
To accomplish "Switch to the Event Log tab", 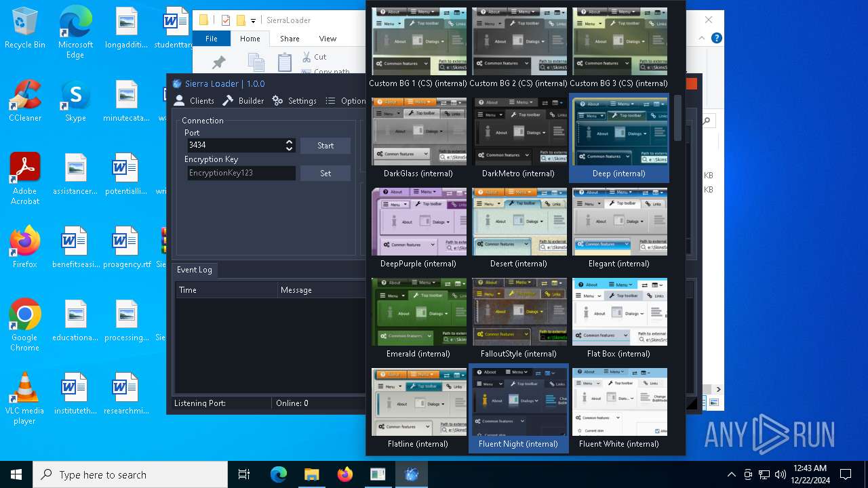I will coord(195,270).
